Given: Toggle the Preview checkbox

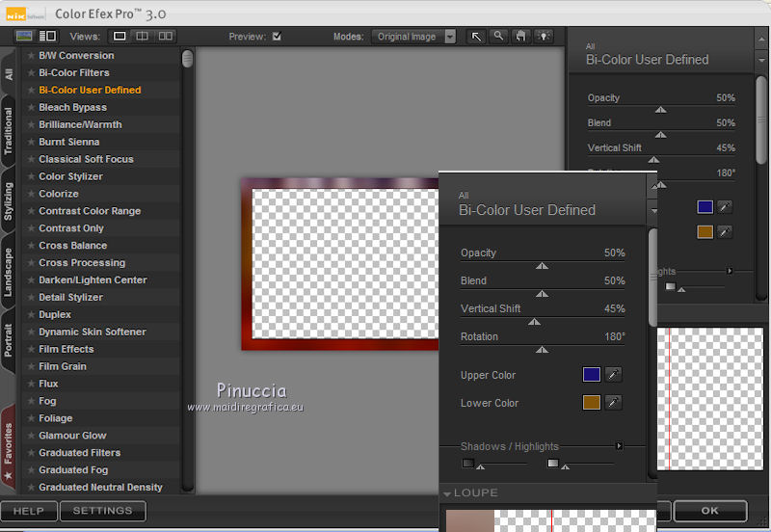Looking at the screenshot, I should pos(277,36).
